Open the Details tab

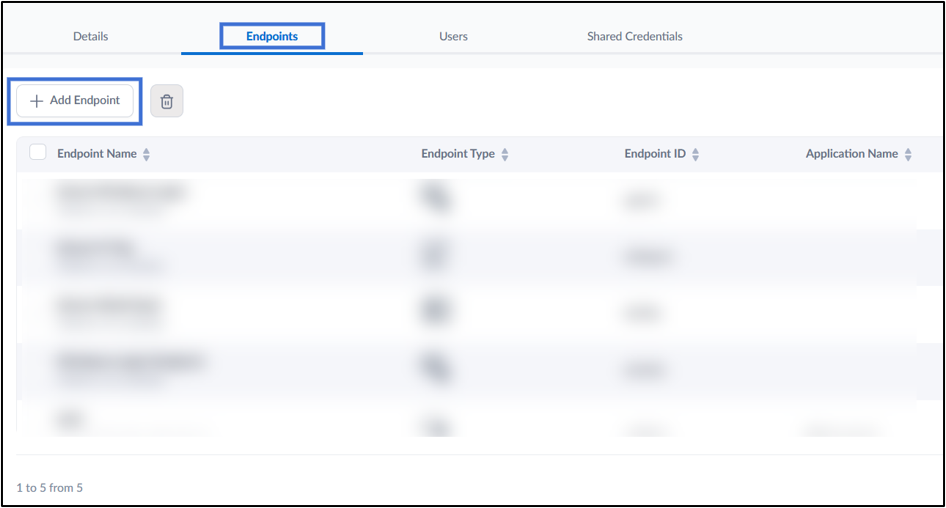90,36
